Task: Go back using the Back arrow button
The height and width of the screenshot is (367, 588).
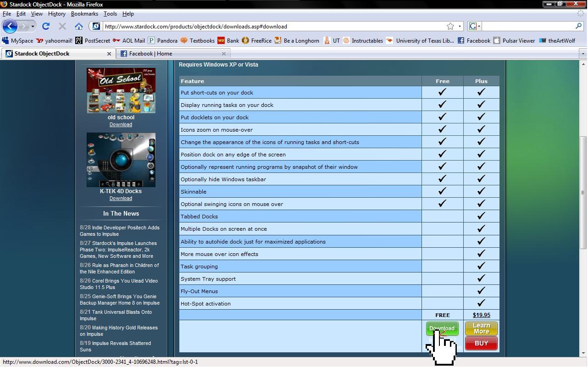Action: tap(10, 26)
